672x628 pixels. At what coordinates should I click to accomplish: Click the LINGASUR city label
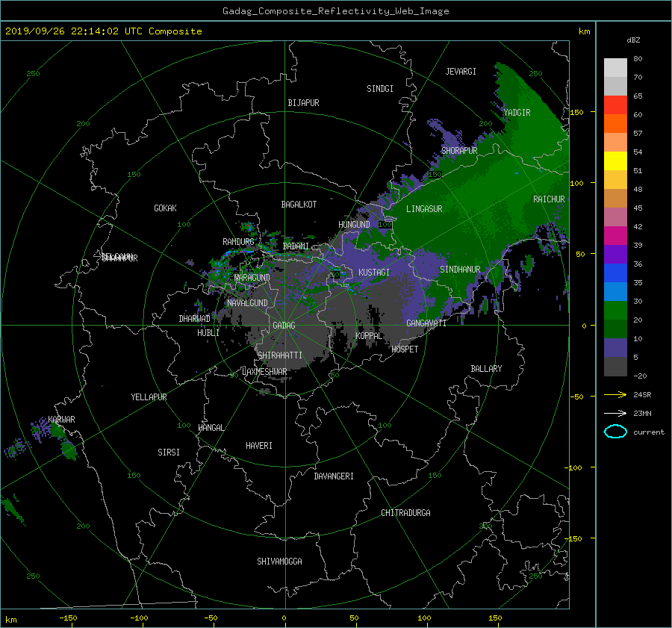[x=424, y=209]
